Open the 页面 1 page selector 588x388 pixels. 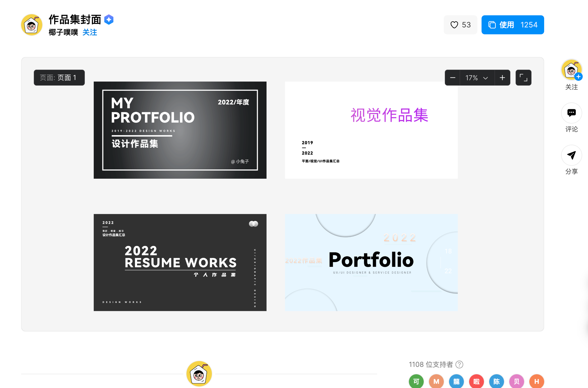click(59, 78)
